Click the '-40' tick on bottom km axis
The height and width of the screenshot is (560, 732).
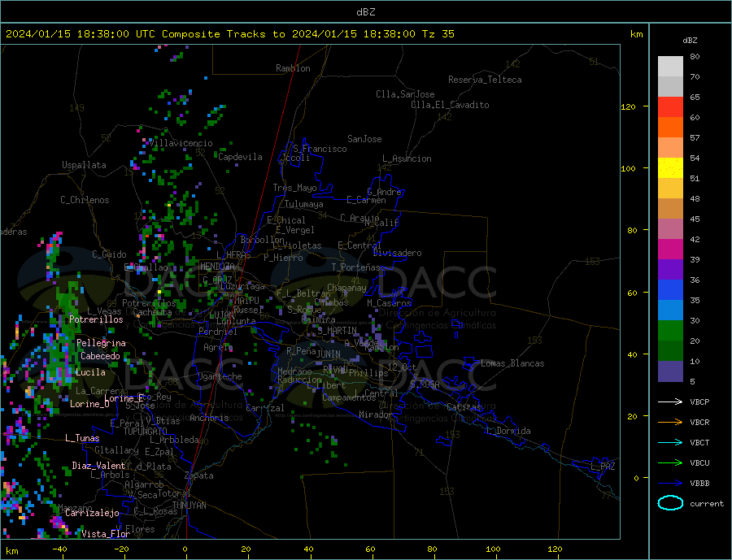pyautogui.click(x=59, y=549)
